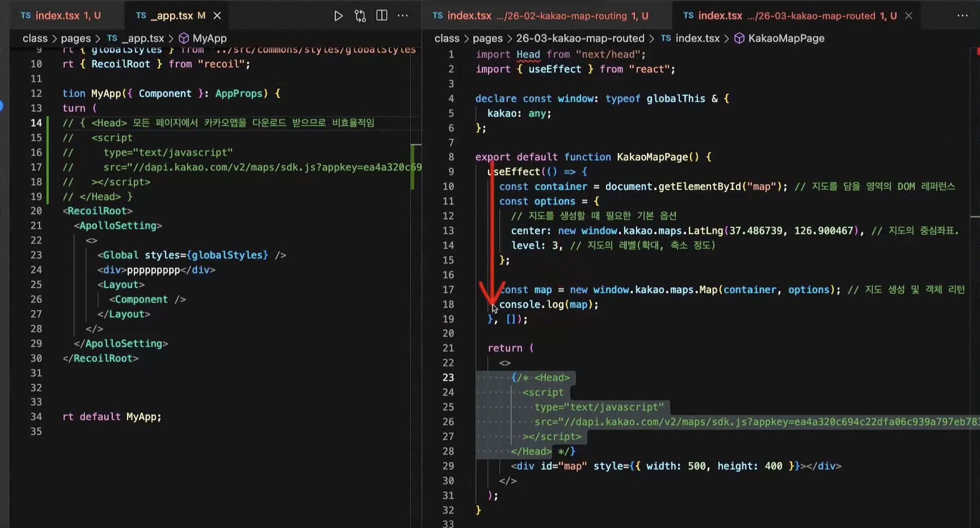Click '</RecoilRoot>' closing tag line 30
The width and height of the screenshot is (980, 528).
pyautogui.click(x=101, y=359)
